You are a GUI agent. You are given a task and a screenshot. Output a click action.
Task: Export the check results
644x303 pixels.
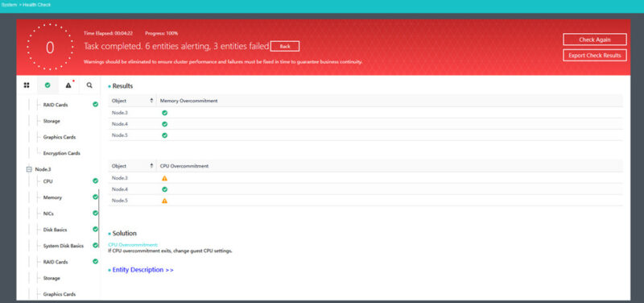(x=595, y=55)
